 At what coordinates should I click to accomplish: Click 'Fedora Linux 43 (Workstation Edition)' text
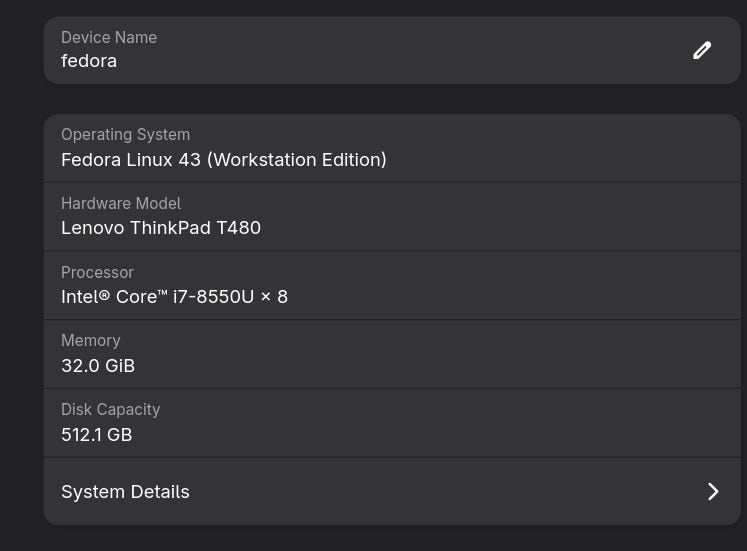point(224,160)
